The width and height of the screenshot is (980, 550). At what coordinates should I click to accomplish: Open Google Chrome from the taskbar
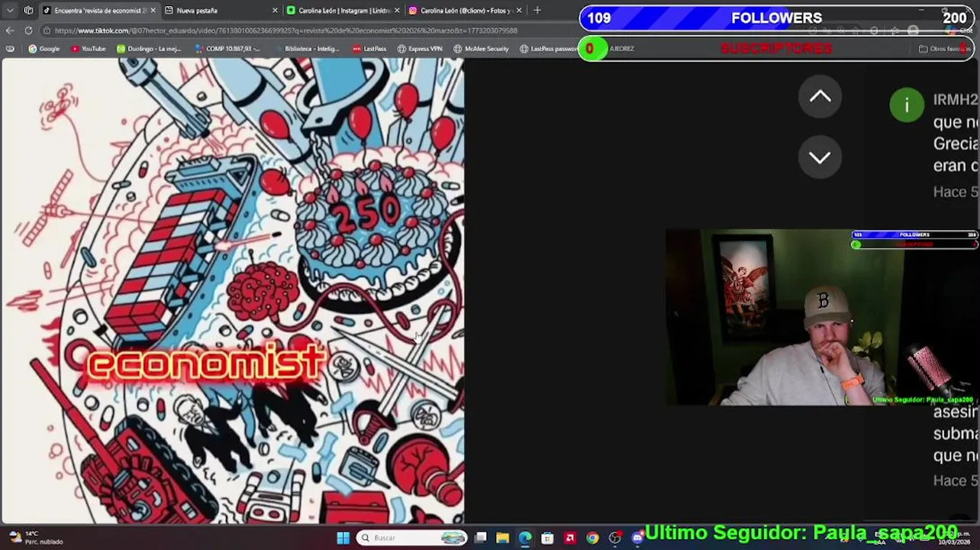tap(592, 538)
